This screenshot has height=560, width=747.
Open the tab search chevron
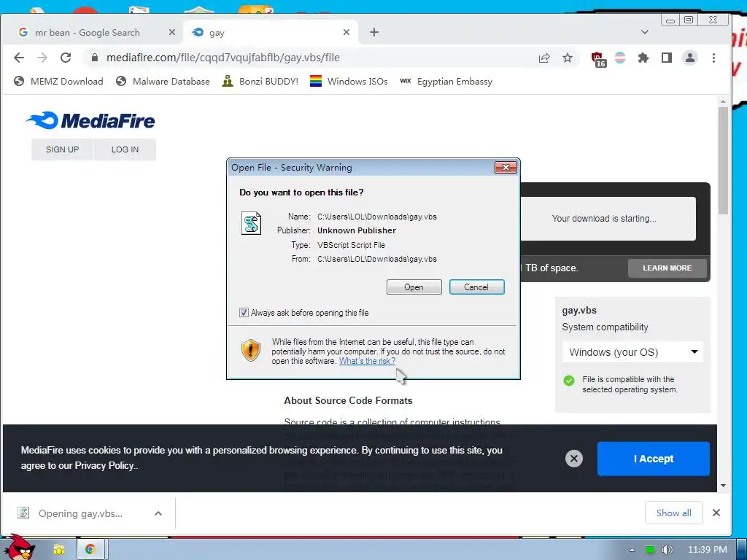645,32
